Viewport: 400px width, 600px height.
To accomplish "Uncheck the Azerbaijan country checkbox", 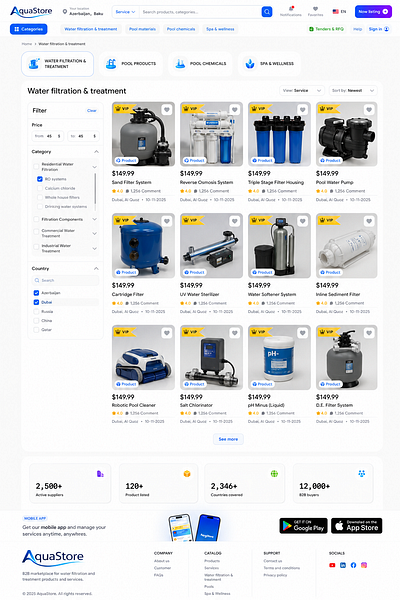I will (x=36, y=293).
